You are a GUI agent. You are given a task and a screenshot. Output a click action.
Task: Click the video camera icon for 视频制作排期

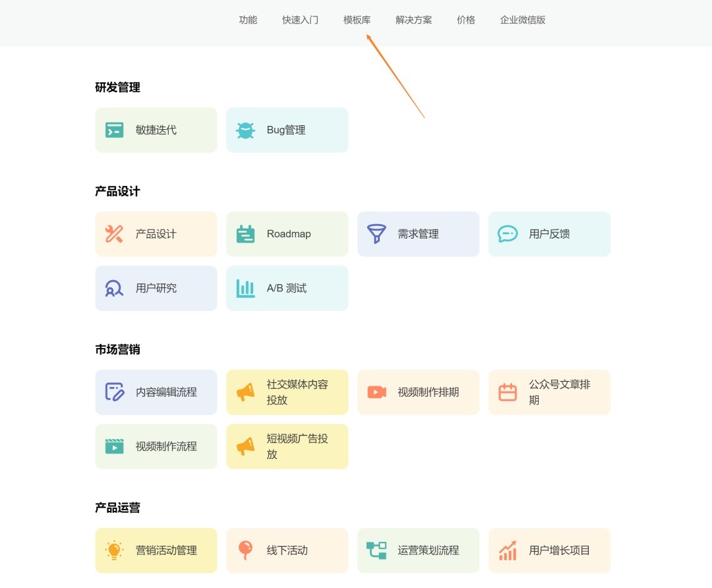click(376, 392)
